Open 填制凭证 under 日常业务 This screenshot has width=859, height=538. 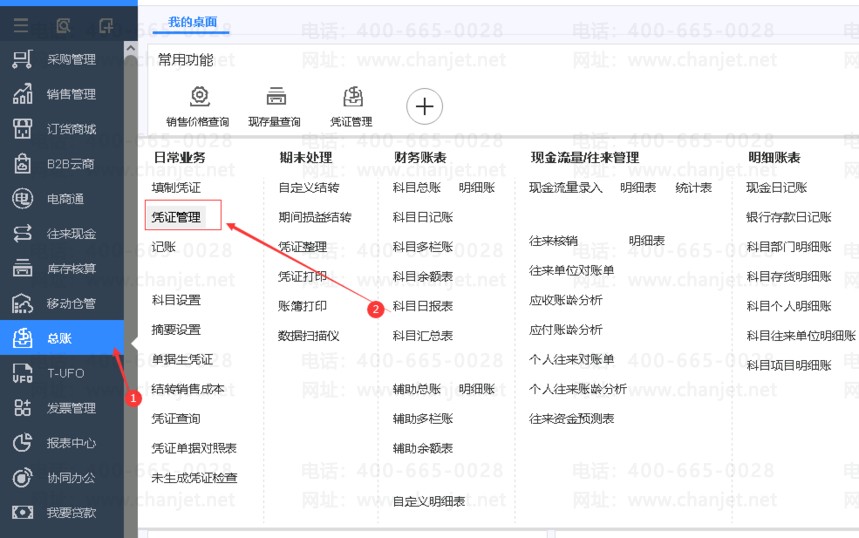tap(176, 188)
